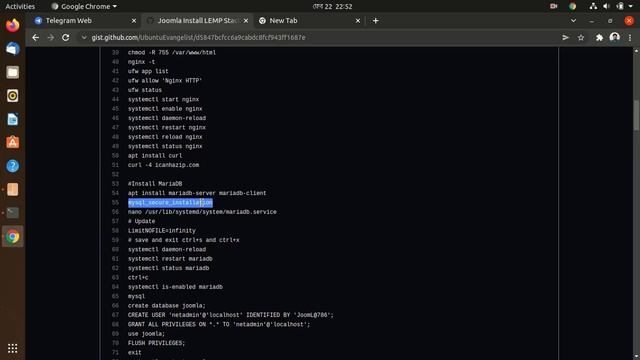Screen dimensions: 640x360
Task: Close the New Tab tab
Action: tap(358, 20)
